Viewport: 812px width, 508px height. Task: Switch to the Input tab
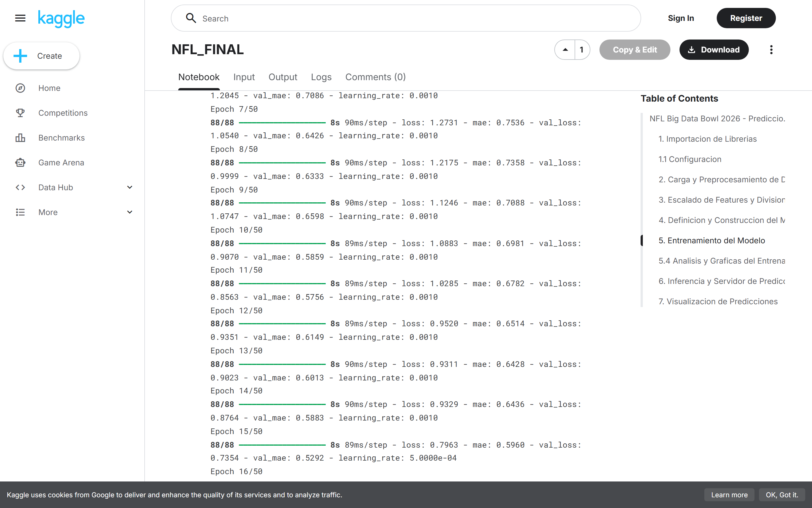pos(244,77)
